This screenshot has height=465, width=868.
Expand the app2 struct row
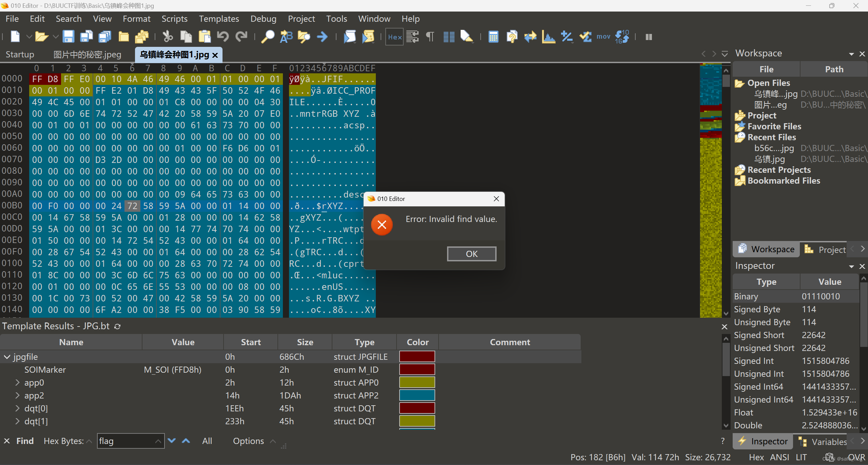(17, 395)
